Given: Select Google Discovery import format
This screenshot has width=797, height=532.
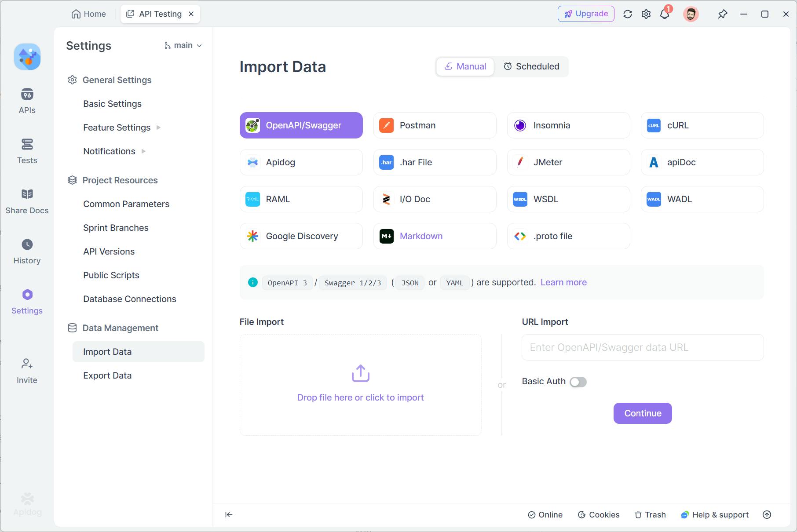Looking at the screenshot, I should pos(301,236).
